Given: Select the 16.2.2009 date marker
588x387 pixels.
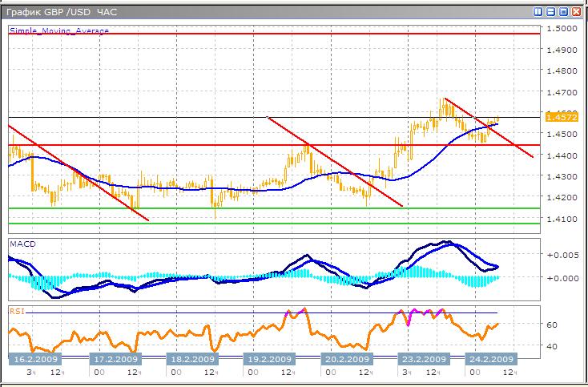Looking at the screenshot, I should 33,359.
